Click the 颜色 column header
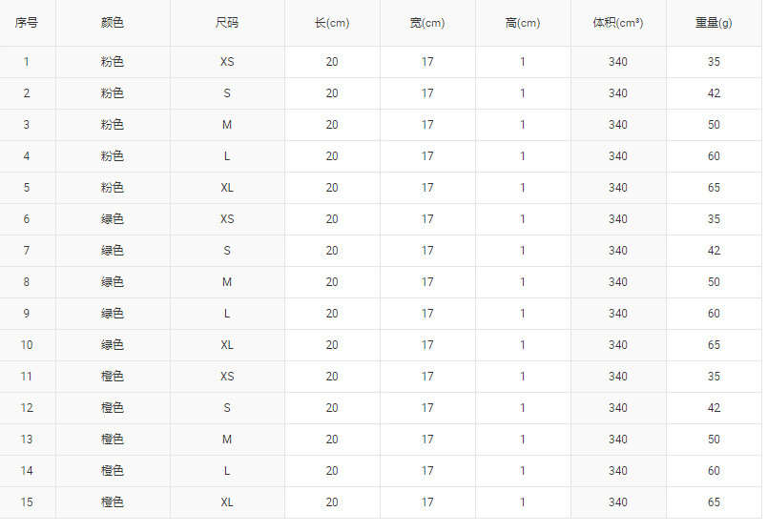 (x=113, y=23)
